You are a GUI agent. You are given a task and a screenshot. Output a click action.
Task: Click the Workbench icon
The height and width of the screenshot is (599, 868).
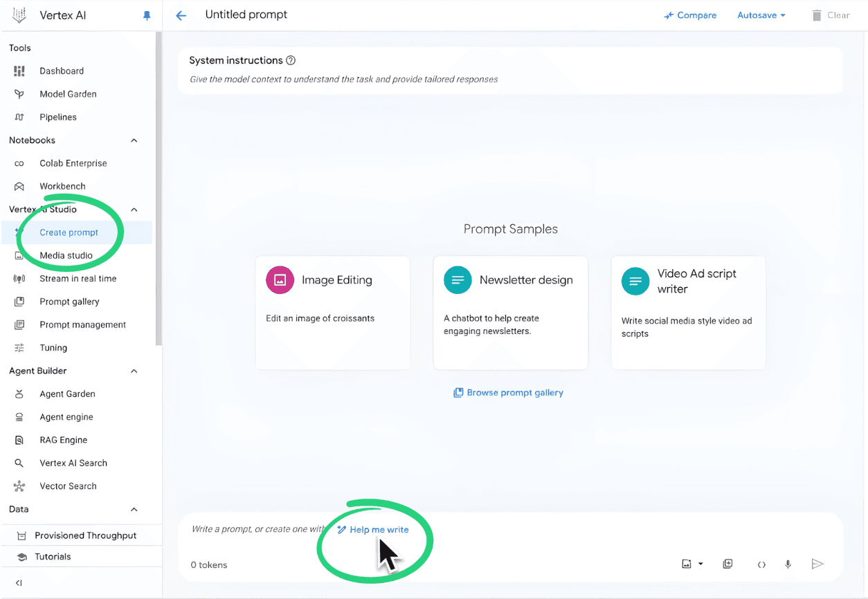tap(19, 186)
